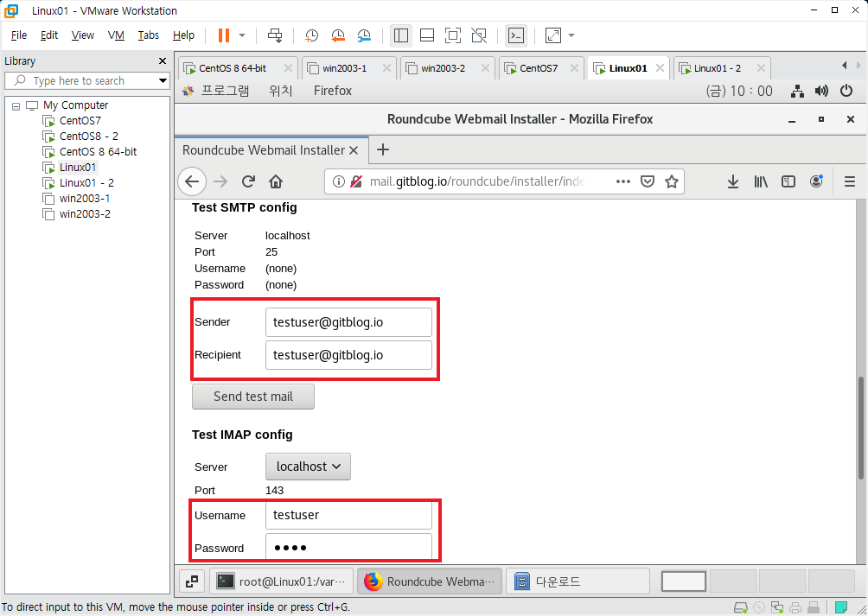The height and width of the screenshot is (616, 868).
Task: Open the library search options dropdown
Action: pyautogui.click(x=163, y=80)
